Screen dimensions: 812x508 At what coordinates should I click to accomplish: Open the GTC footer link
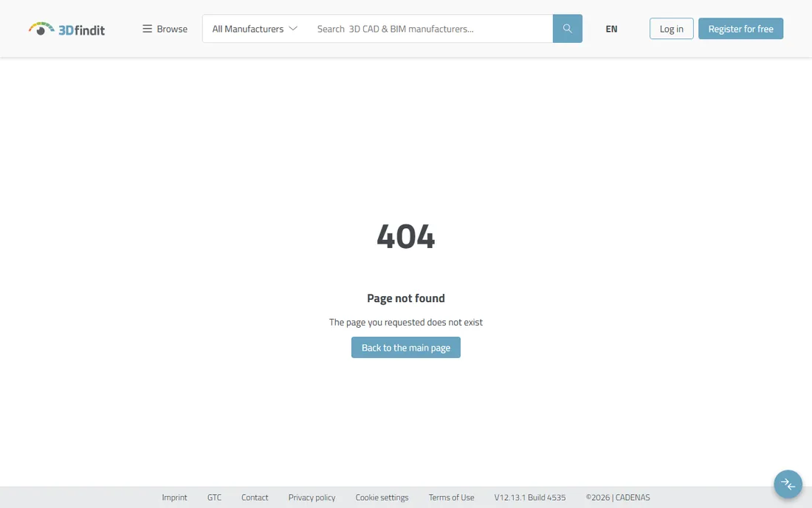(x=214, y=497)
